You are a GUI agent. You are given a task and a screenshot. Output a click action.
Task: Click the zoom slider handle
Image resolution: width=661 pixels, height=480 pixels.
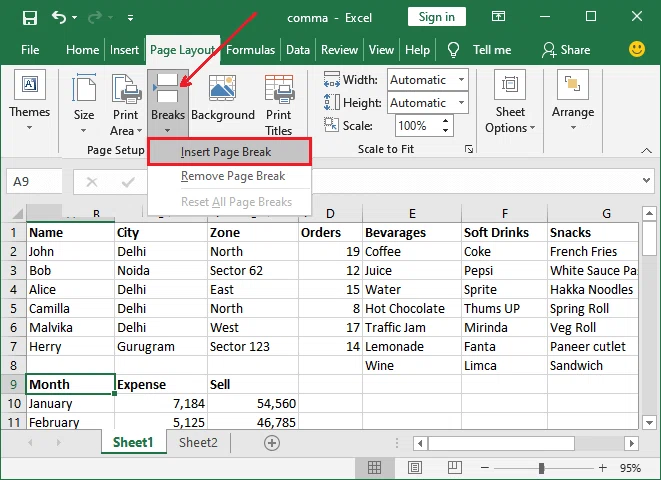point(541,468)
